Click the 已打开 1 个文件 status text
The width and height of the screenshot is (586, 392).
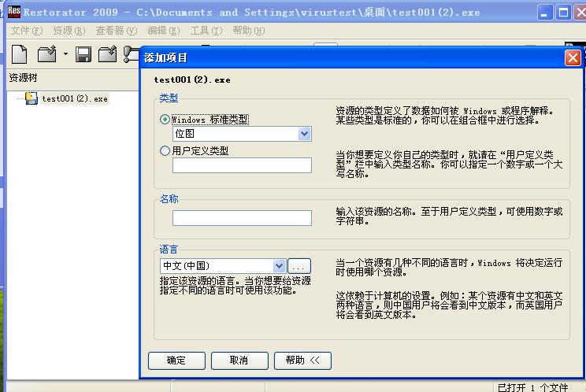[533, 387]
